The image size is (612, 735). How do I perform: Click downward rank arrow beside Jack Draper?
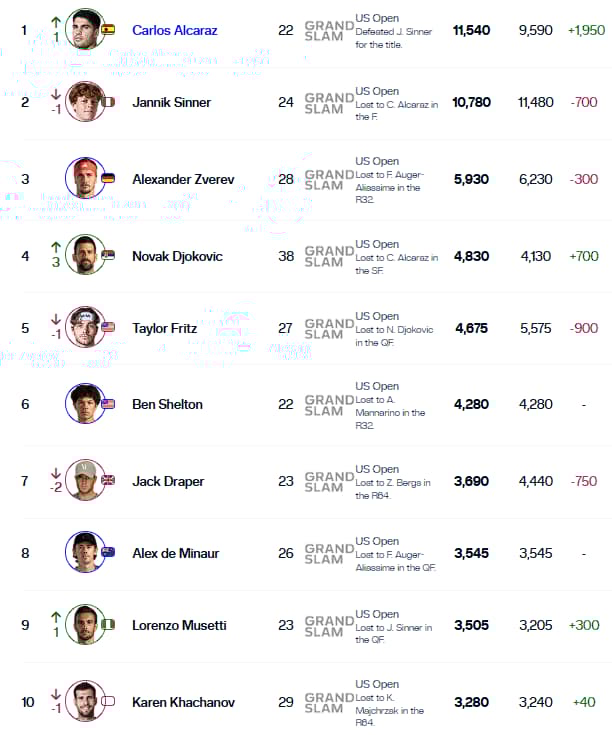coord(56,472)
